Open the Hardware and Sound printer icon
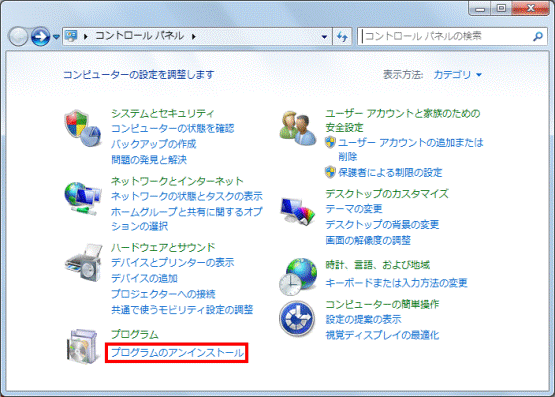The width and height of the screenshot is (555, 397). click(x=84, y=262)
